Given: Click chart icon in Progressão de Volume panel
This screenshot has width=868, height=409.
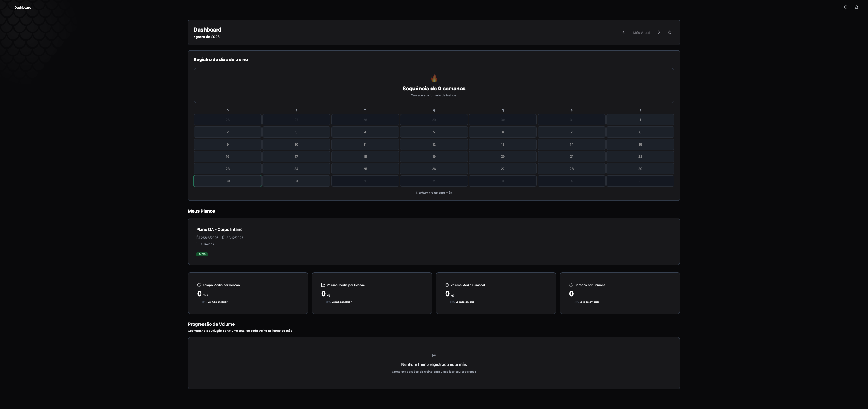Looking at the screenshot, I should point(434,355).
